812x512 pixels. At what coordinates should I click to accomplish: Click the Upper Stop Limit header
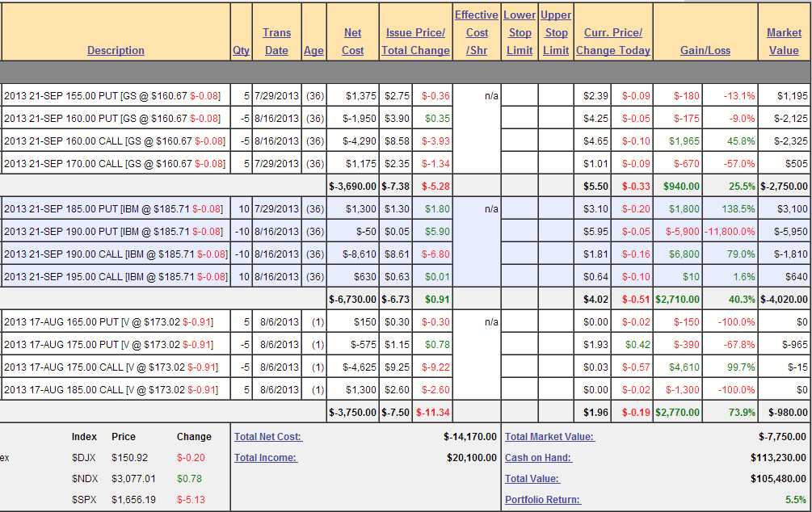[556, 32]
